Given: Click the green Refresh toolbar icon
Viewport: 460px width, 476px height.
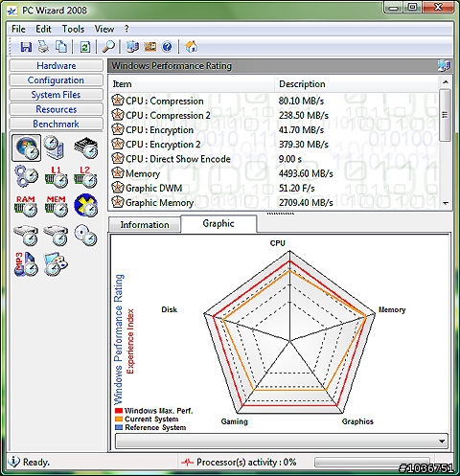Looking at the screenshot, I should coord(85,47).
